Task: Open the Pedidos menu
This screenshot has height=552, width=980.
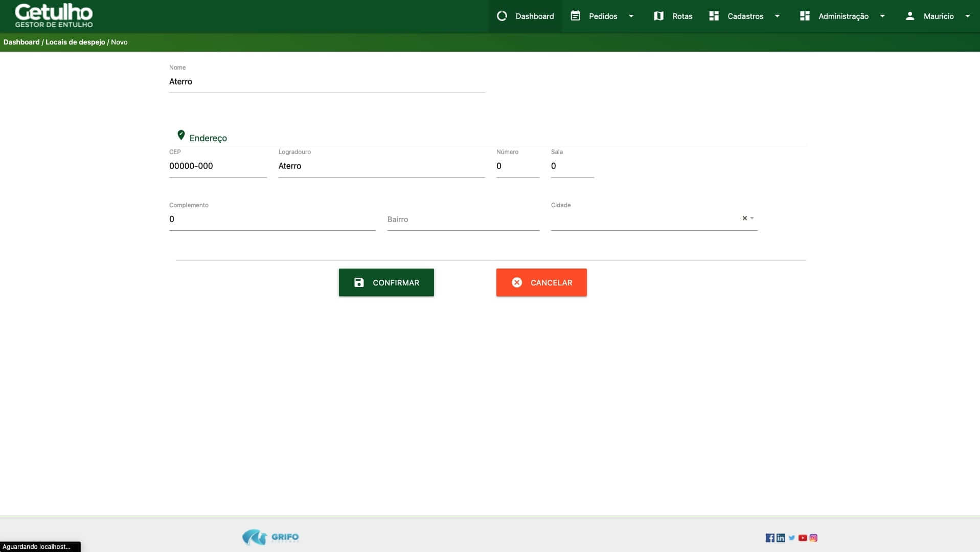Action: tap(602, 16)
